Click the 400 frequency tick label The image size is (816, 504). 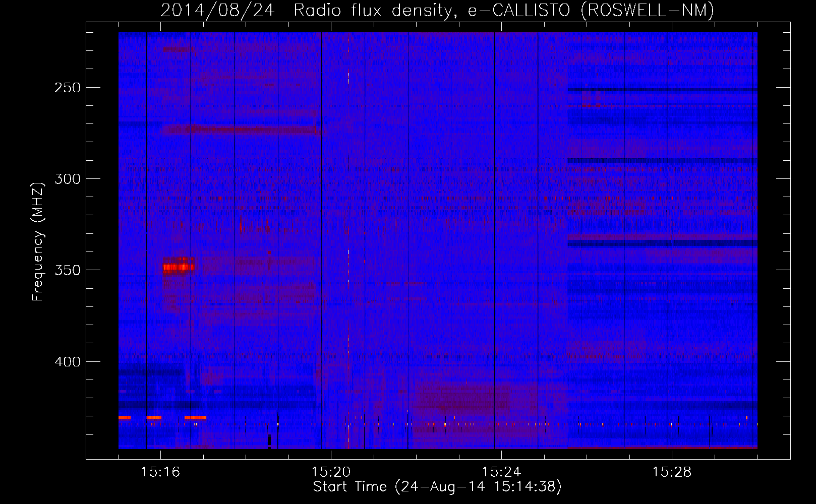tap(68, 362)
